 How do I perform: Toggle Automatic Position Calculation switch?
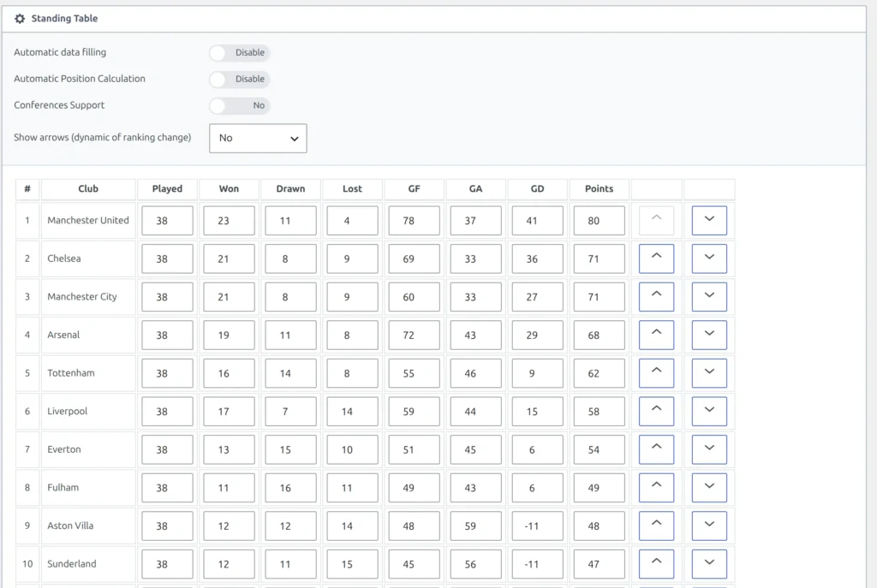[x=240, y=79]
